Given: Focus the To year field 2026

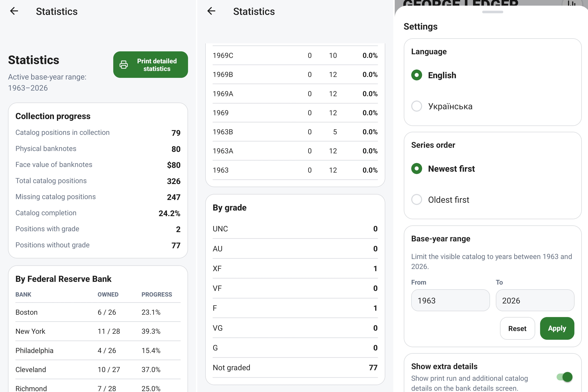Looking at the screenshot, I should [535, 300].
